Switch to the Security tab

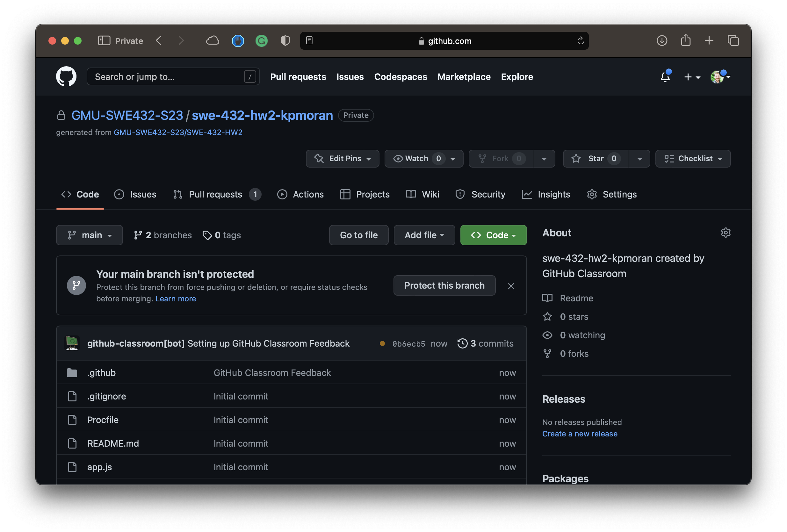480,194
